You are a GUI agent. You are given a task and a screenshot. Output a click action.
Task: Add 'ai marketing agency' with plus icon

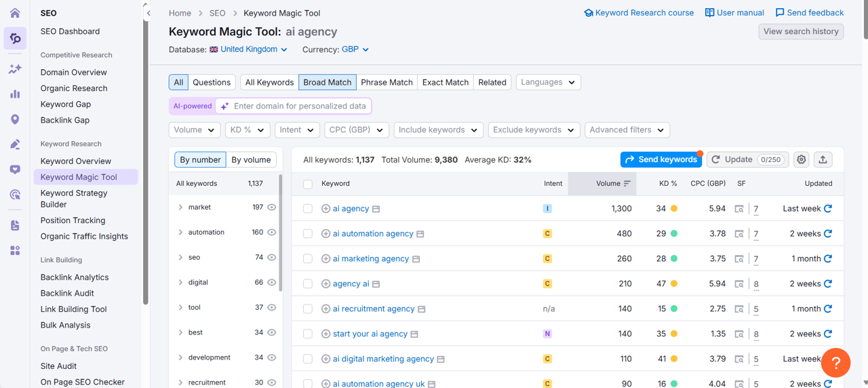(x=325, y=259)
